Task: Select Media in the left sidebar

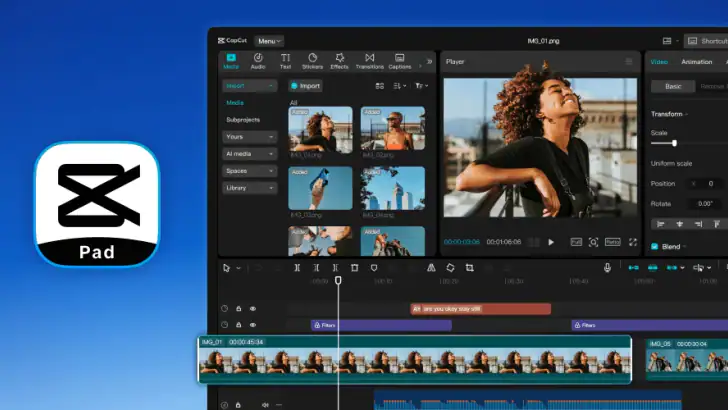Action: 235,103
